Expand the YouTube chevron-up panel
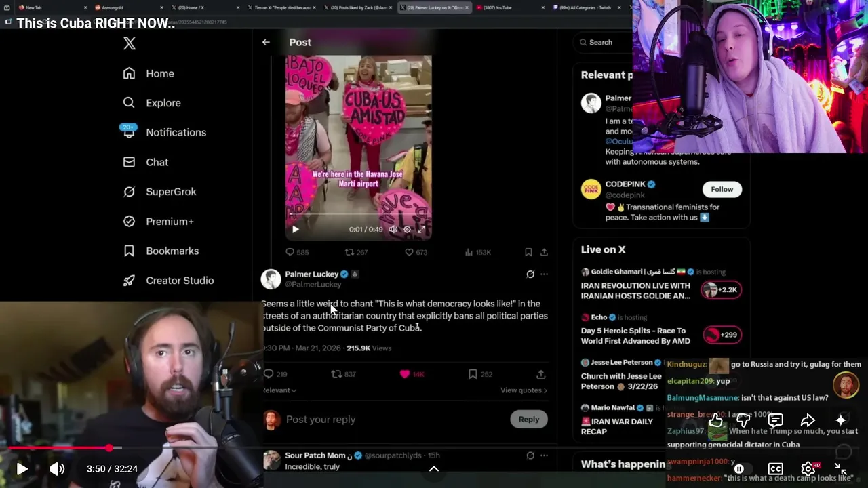 (x=434, y=468)
